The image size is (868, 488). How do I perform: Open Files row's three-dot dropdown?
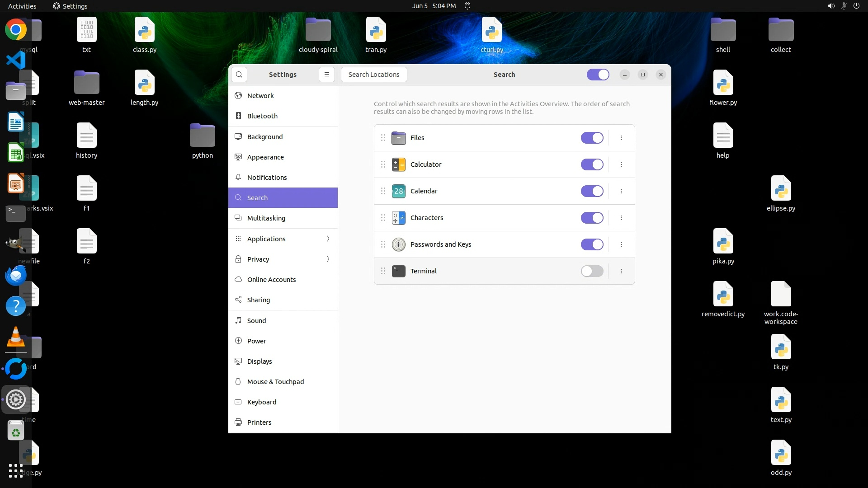click(621, 138)
